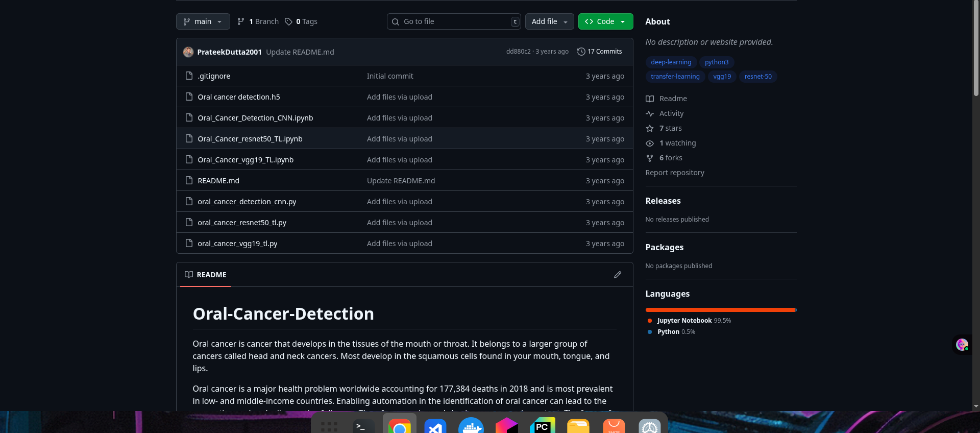
Task: Expand the Add file dropdown
Action: point(549,21)
